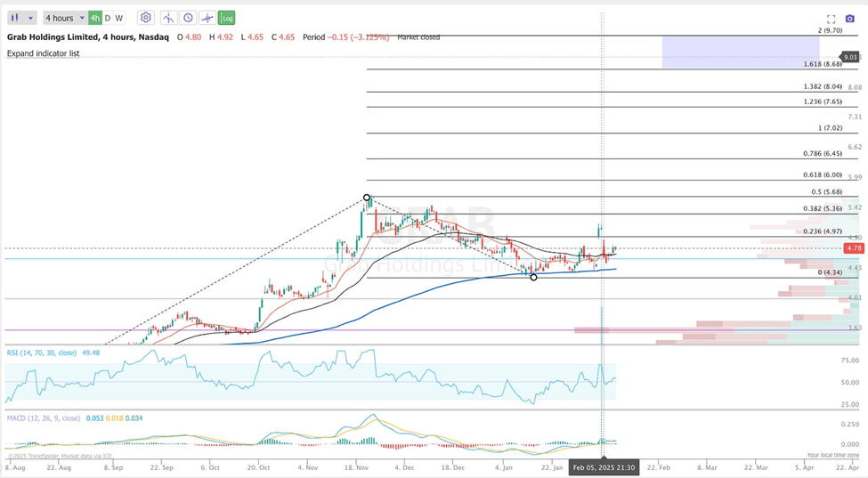The height and width of the screenshot is (478, 868).
Task: Click the '0.5 (5.68)' Fibonacci label
Action: click(x=827, y=192)
